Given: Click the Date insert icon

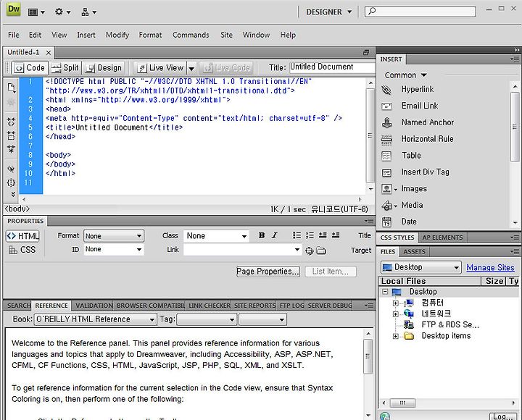Looking at the screenshot, I should [386, 222].
